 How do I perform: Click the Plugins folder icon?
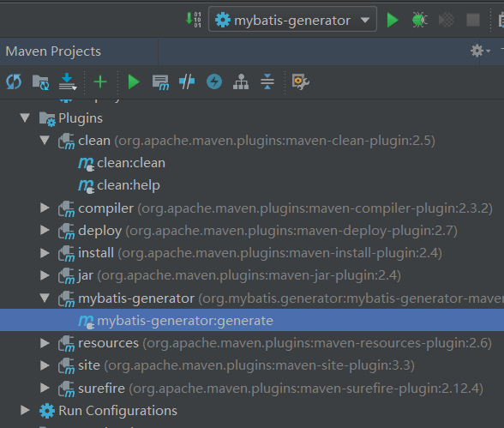(47, 118)
